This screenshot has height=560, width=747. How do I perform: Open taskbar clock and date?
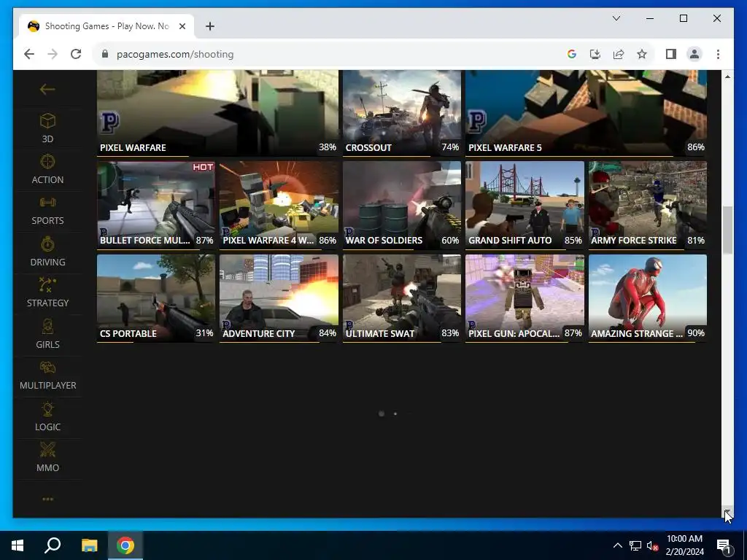tap(684, 545)
